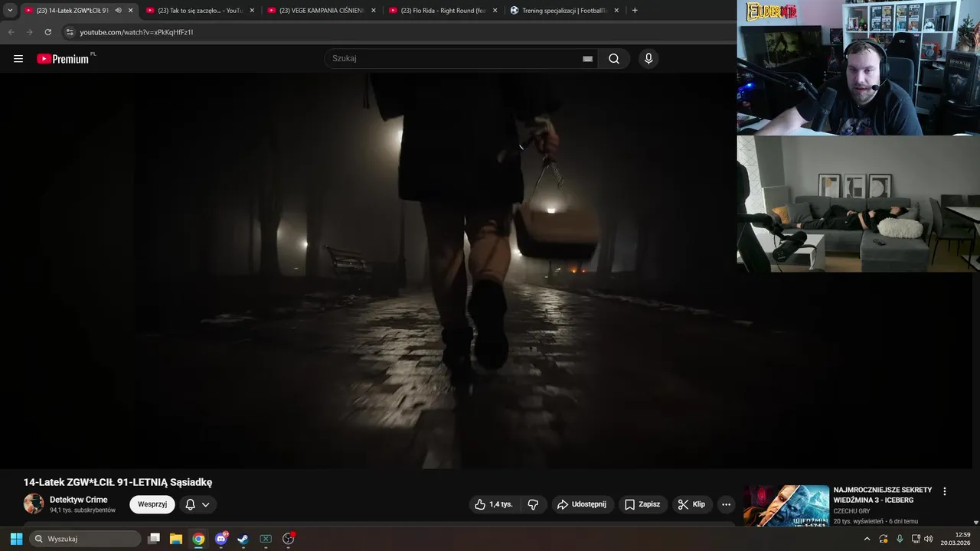Open the YouTube hamburger guide menu

pyautogui.click(x=18, y=59)
